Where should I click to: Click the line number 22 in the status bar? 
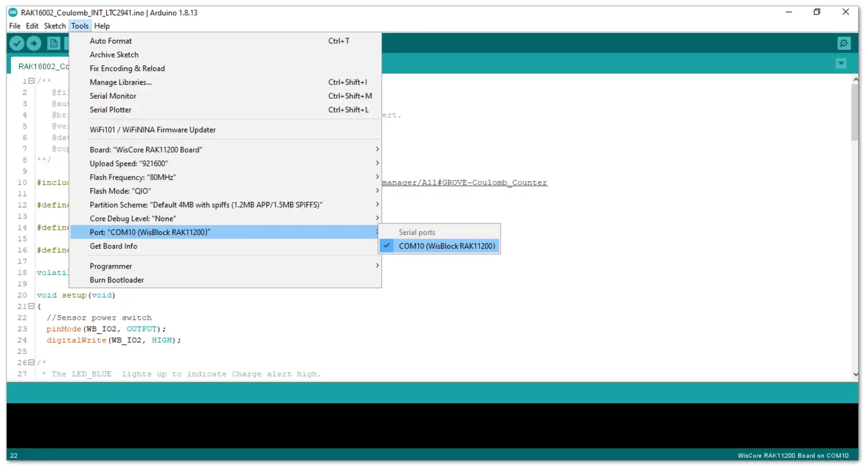(x=14, y=456)
